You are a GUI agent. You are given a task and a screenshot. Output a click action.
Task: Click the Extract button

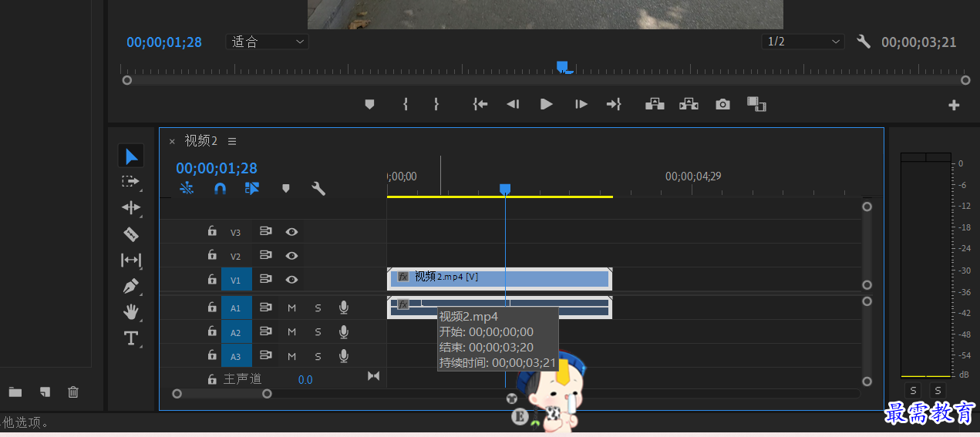(x=689, y=104)
